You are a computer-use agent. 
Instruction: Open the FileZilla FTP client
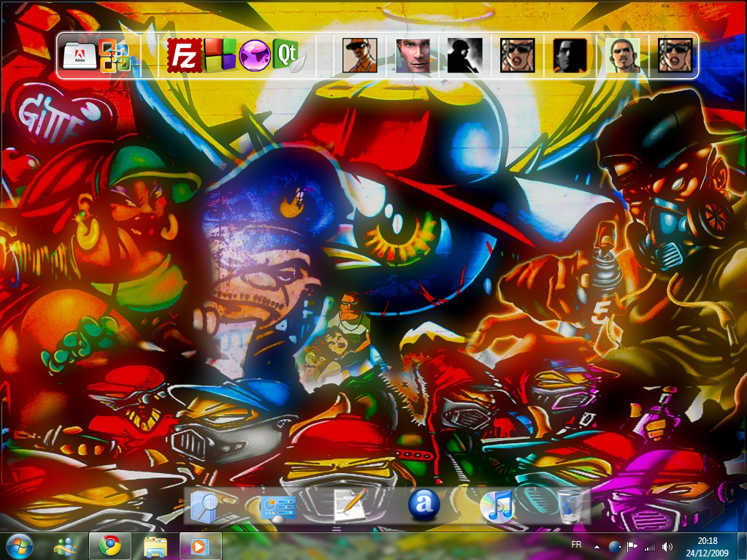185,55
